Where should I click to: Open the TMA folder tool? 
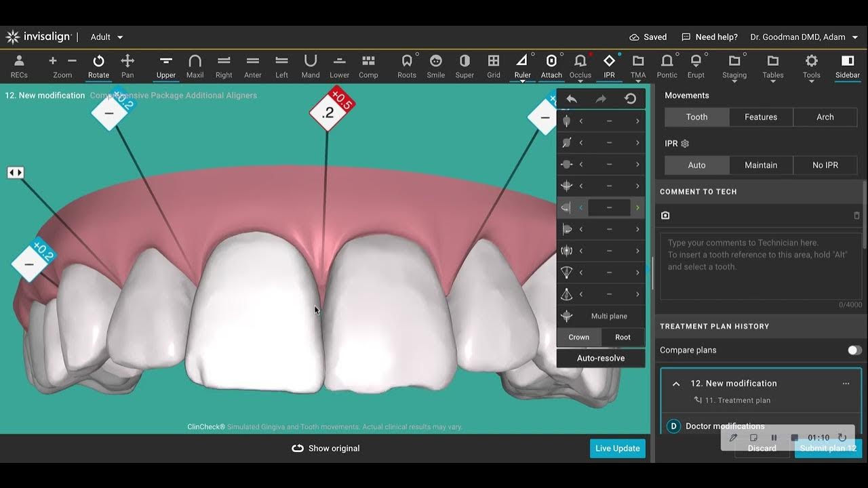coord(638,66)
